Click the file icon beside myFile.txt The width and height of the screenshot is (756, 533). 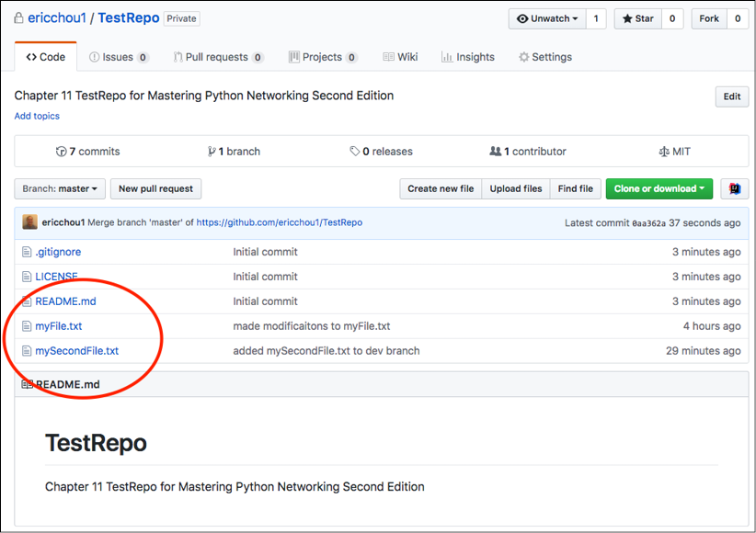pos(27,326)
